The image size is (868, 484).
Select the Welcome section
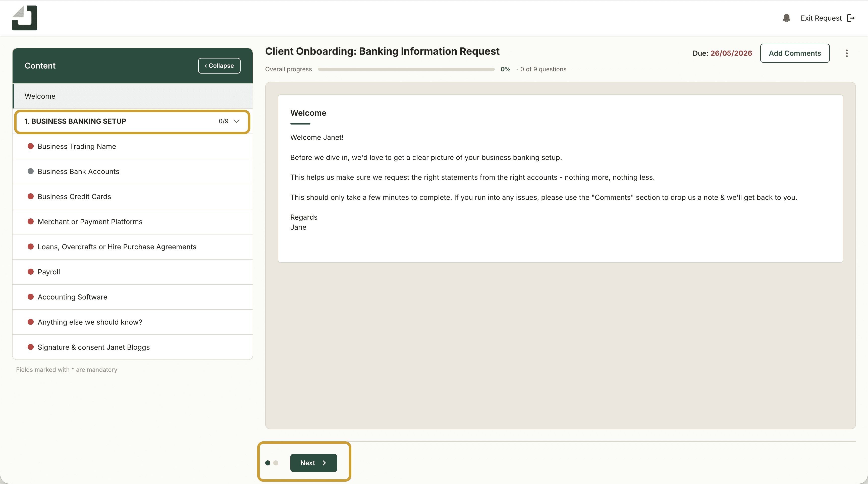click(x=133, y=96)
